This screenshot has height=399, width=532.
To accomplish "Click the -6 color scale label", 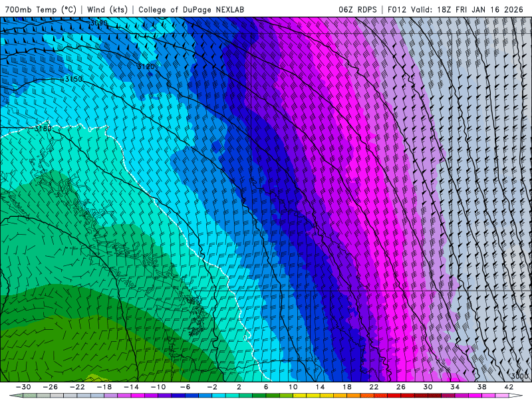I will coord(186,387).
